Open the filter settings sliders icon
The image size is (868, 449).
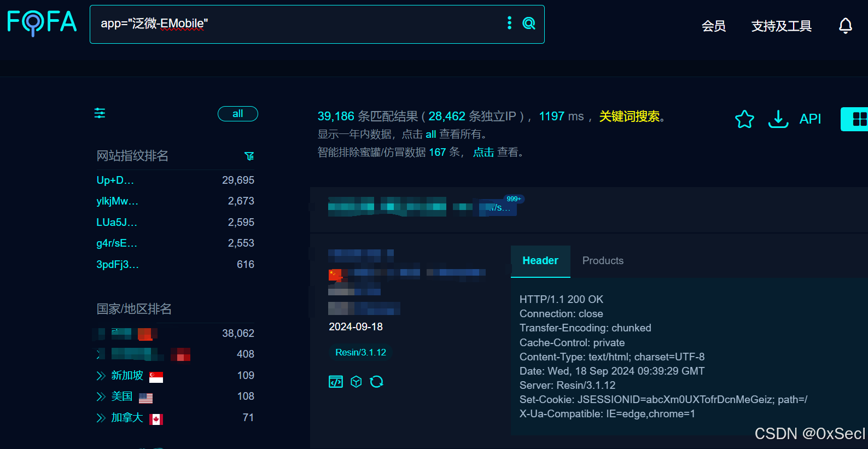pos(100,113)
